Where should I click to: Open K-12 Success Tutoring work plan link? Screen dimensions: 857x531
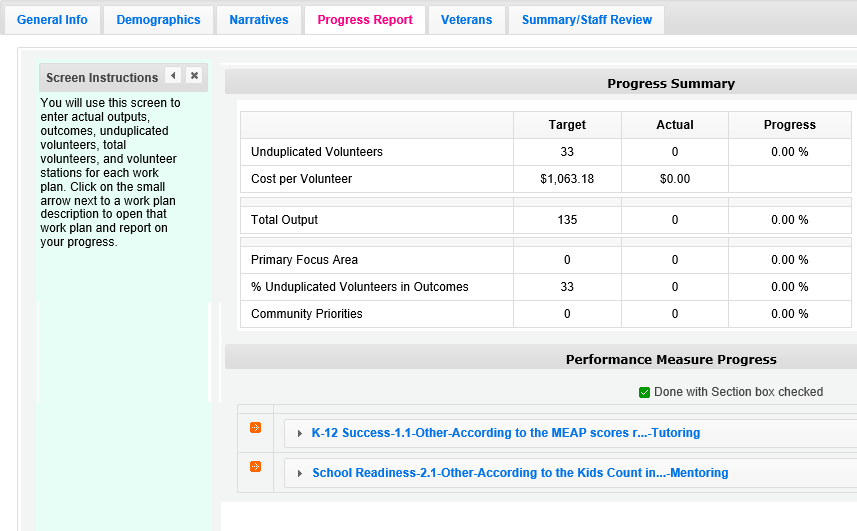(x=505, y=433)
